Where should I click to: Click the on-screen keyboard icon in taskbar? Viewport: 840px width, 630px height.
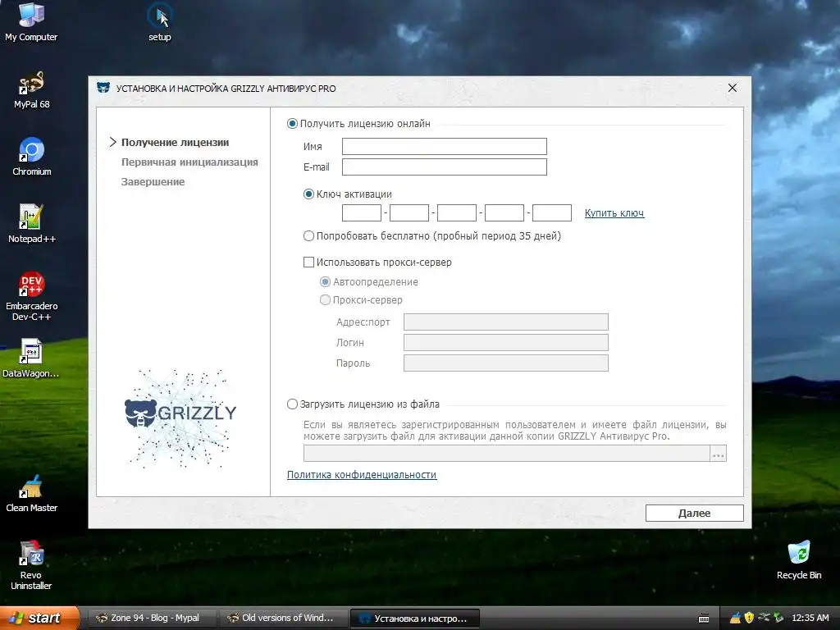click(704, 619)
